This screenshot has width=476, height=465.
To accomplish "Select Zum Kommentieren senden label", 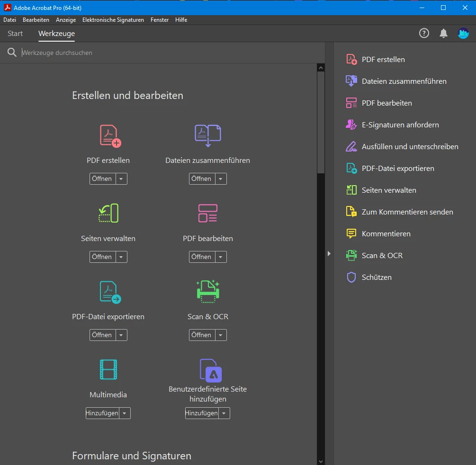I will point(407,212).
